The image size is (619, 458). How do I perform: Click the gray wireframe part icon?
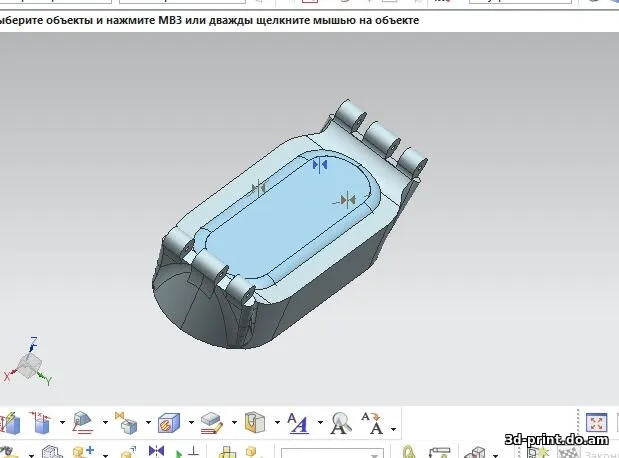point(52,452)
